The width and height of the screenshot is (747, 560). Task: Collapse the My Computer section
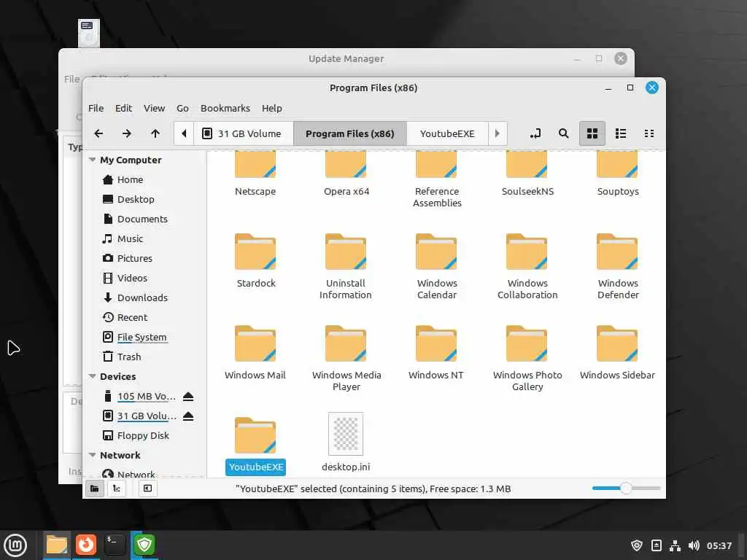coord(93,160)
